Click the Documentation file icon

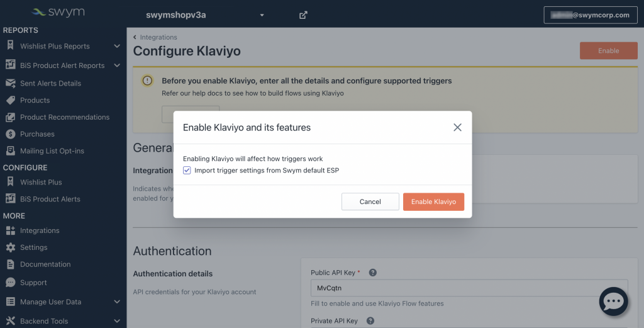[10, 264]
